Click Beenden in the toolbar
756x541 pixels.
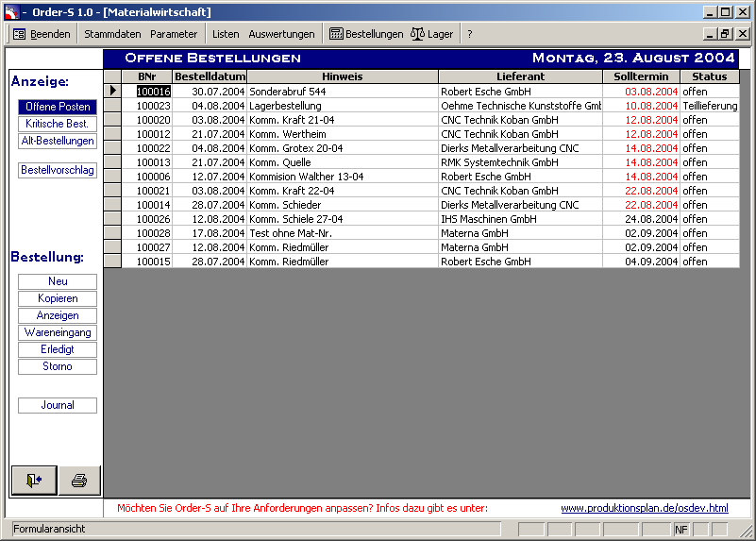[42, 34]
